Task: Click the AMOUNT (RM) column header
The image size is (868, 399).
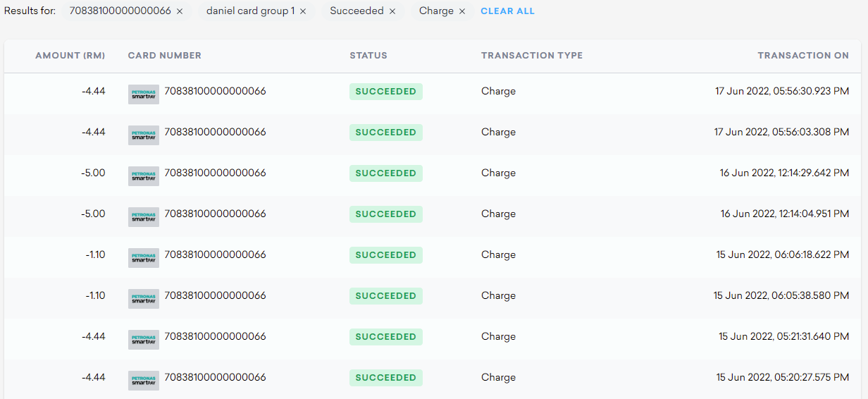Action: 70,56
